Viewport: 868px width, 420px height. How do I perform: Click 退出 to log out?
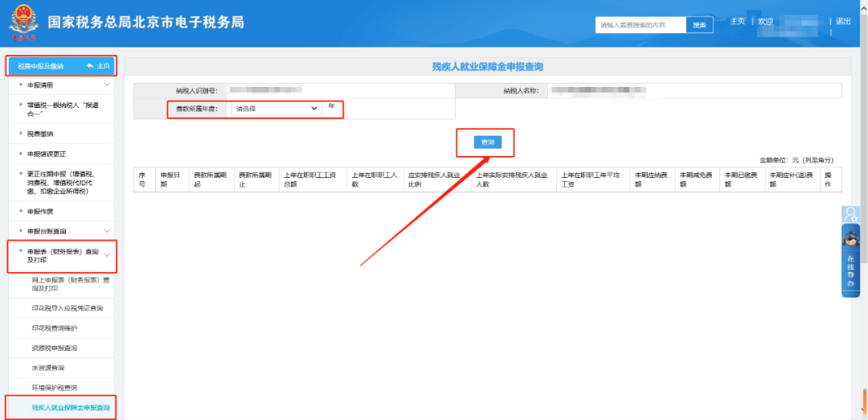point(843,21)
